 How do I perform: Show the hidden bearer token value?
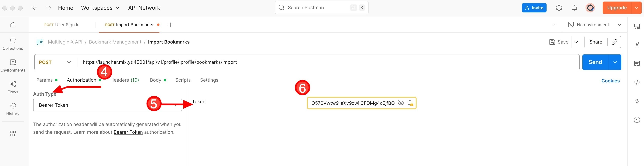[x=401, y=103]
